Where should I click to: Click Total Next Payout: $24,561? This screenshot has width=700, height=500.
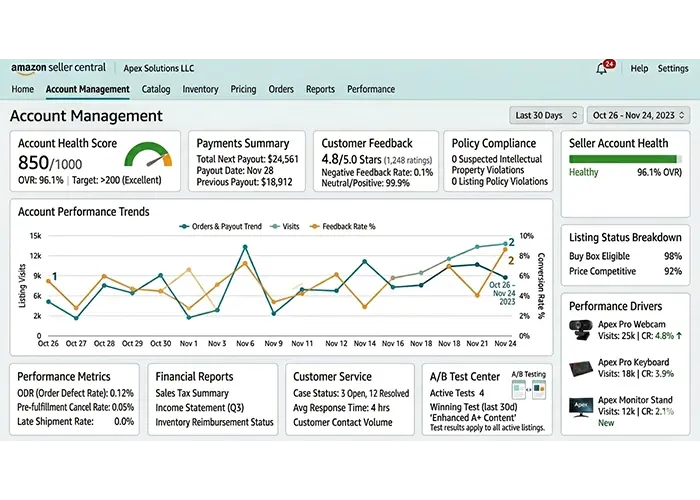[247, 159]
